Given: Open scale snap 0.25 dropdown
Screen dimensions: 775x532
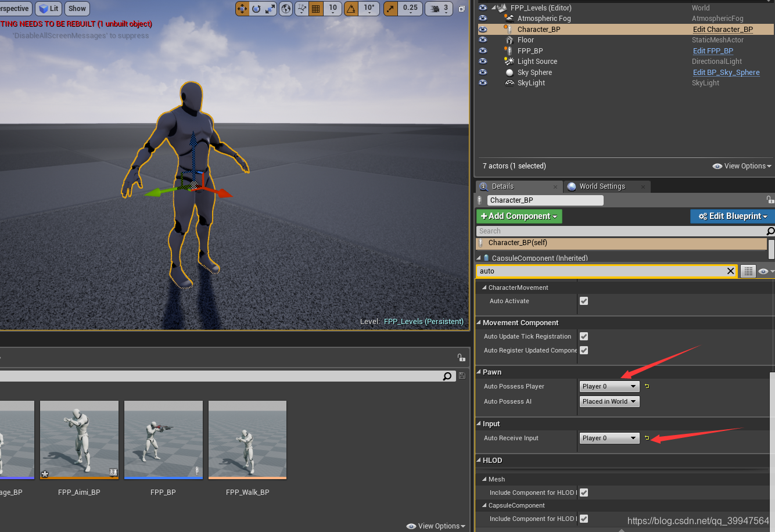Looking at the screenshot, I should (x=411, y=9).
